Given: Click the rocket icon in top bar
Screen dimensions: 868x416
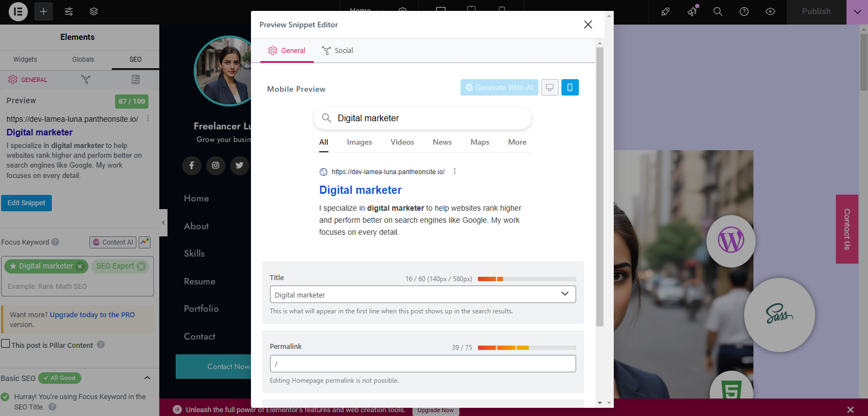Looking at the screenshot, I should tap(666, 11).
